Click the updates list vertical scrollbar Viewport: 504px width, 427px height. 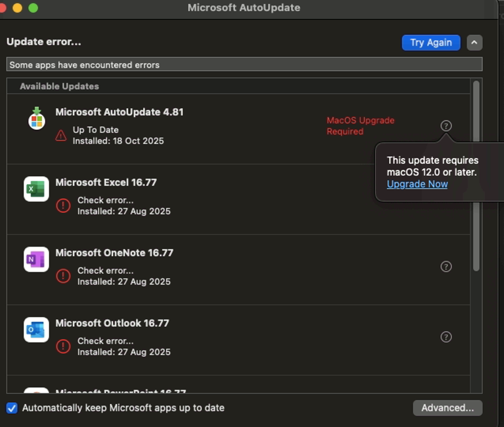[x=476, y=175]
